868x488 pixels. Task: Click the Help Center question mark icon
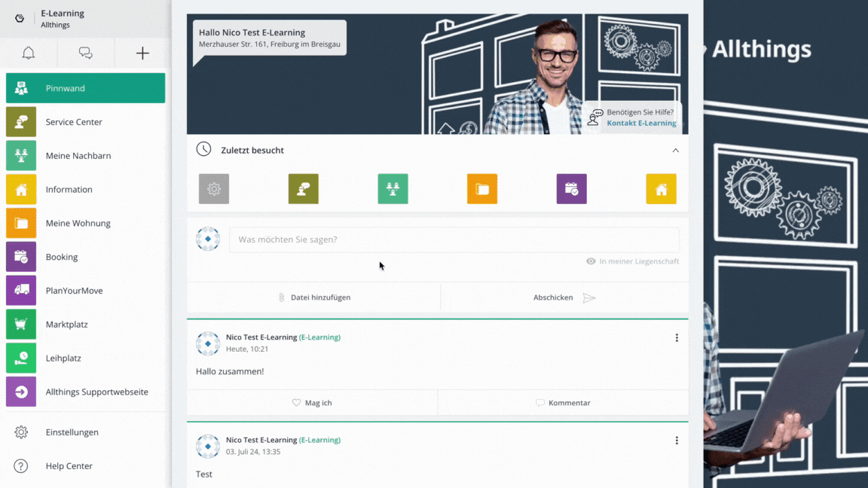tap(21, 466)
